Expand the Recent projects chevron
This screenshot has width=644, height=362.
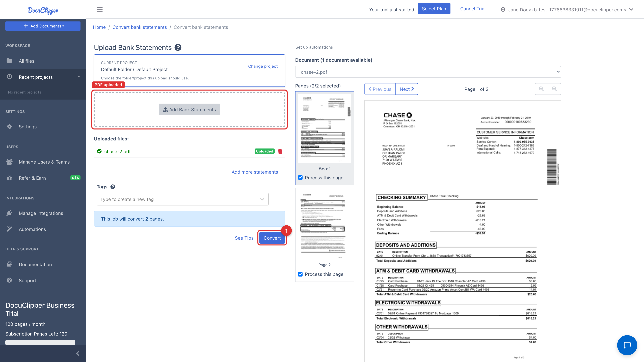pos(79,77)
